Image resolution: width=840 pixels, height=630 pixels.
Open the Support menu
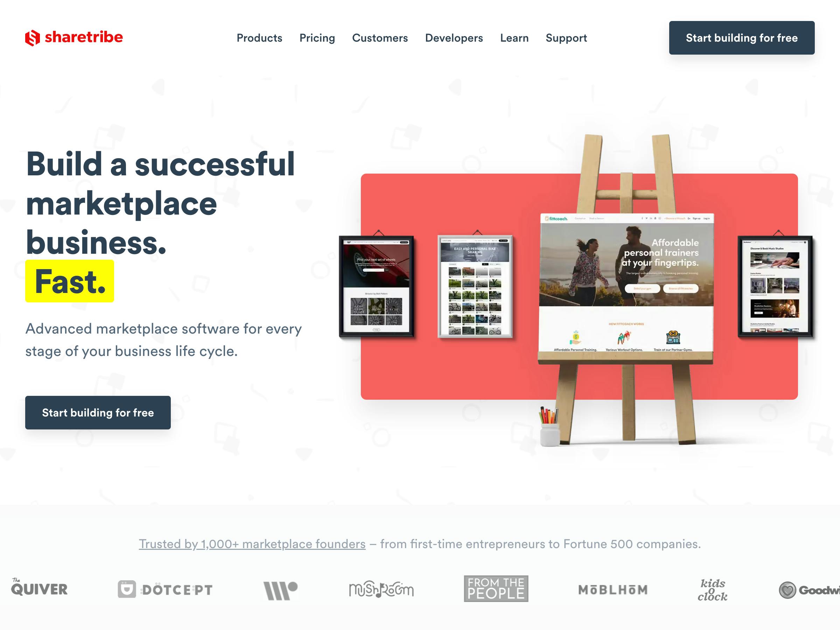566,38
